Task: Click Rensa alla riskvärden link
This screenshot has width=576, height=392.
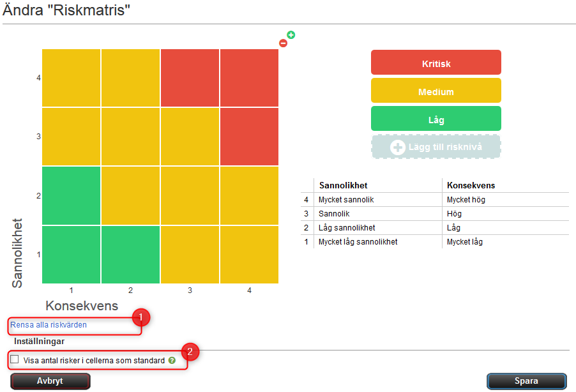Action: click(49, 324)
